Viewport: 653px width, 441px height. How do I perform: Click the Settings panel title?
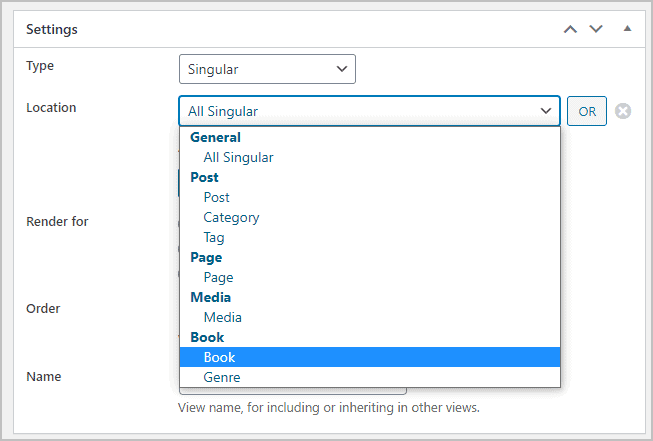pos(52,30)
